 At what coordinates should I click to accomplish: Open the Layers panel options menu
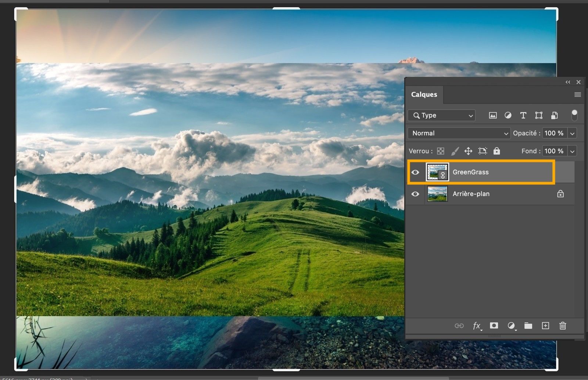(x=577, y=95)
